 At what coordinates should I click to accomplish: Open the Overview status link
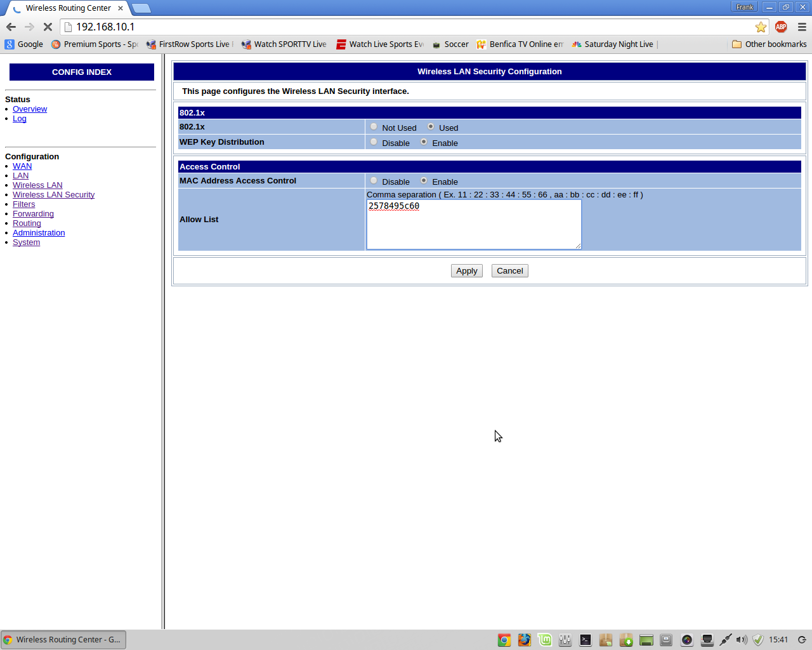(x=30, y=109)
